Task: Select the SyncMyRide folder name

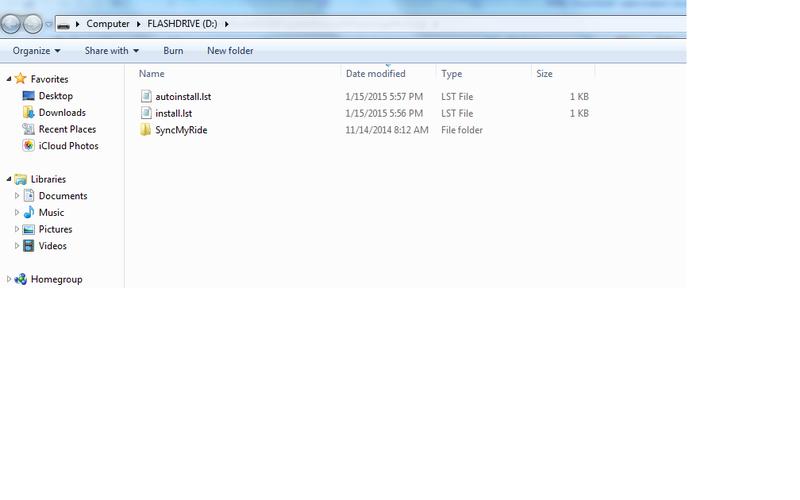Action: pyautogui.click(x=181, y=130)
